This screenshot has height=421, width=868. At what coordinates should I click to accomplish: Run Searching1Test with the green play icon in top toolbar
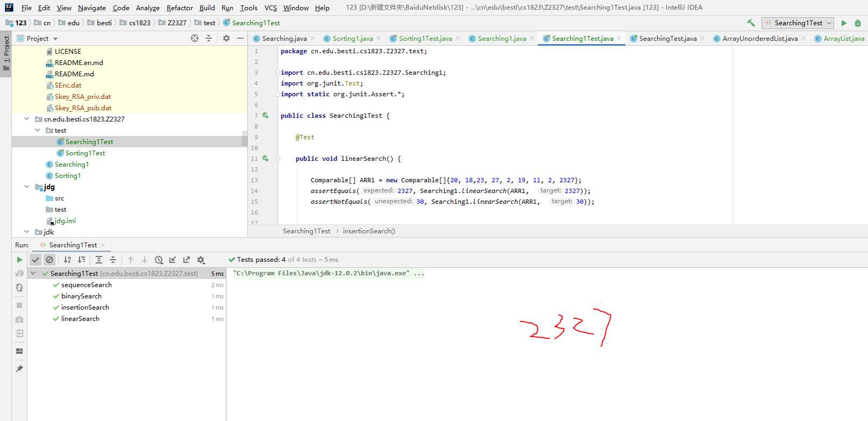pos(844,23)
